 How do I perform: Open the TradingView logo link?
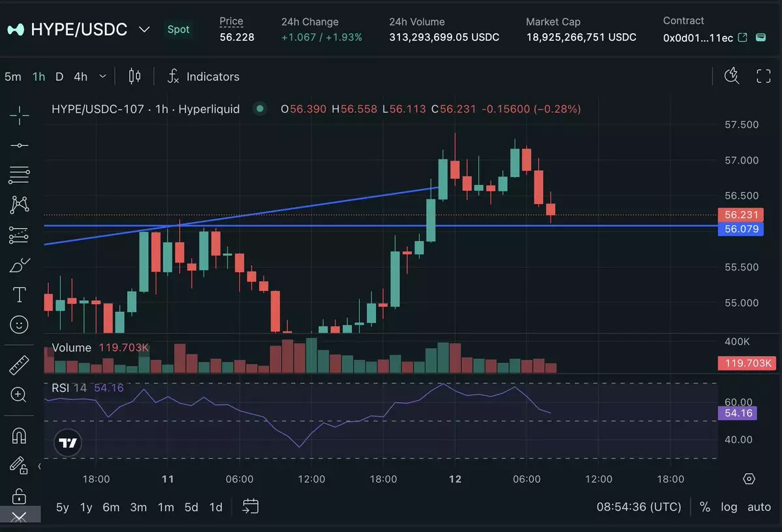[x=68, y=443]
